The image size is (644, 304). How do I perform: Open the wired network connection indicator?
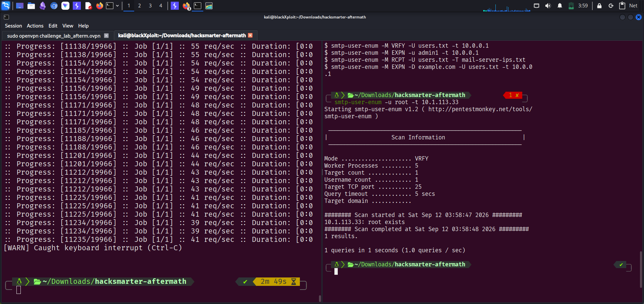(537, 6)
